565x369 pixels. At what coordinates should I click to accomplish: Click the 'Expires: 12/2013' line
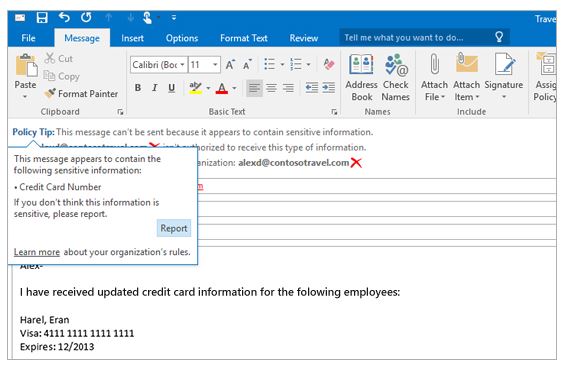pyautogui.click(x=57, y=347)
